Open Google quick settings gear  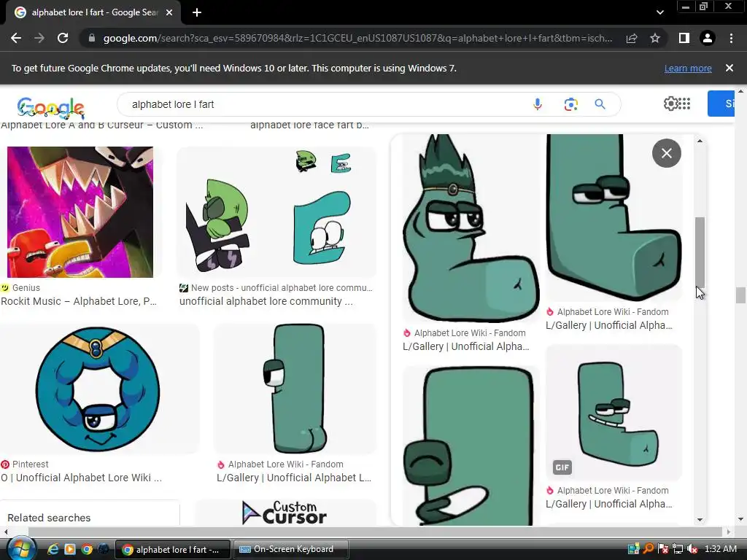[x=670, y=104]
